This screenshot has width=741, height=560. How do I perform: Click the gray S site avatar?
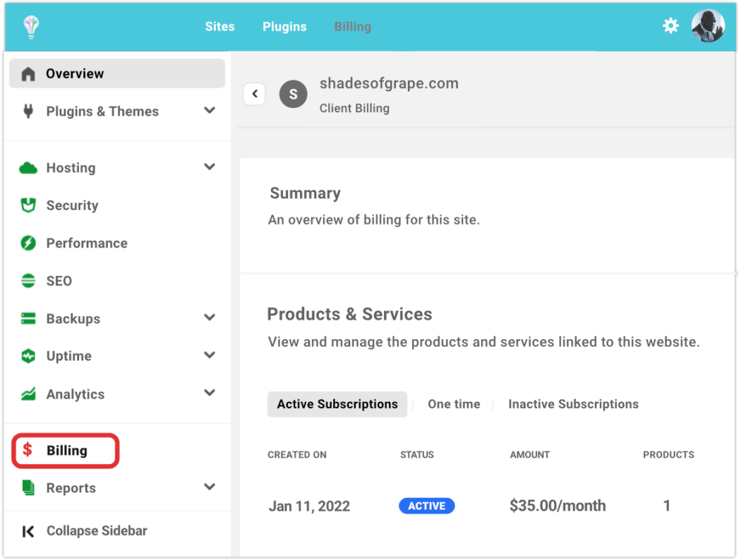coord(293,94)
